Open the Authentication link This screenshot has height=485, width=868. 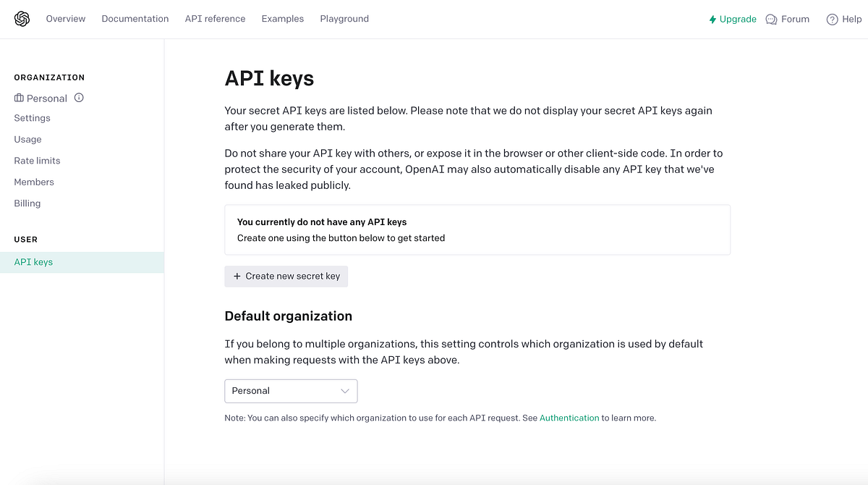[x=569, y=418]
